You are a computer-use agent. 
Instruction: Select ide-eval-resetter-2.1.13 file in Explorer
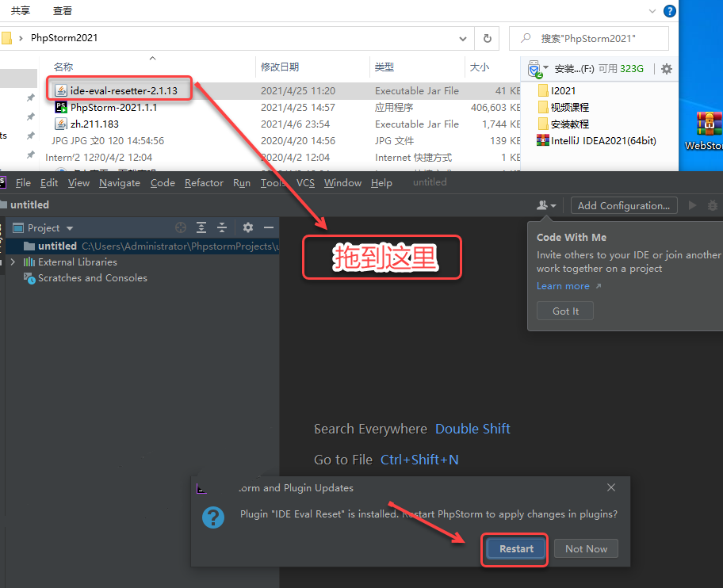click(123, 91)
